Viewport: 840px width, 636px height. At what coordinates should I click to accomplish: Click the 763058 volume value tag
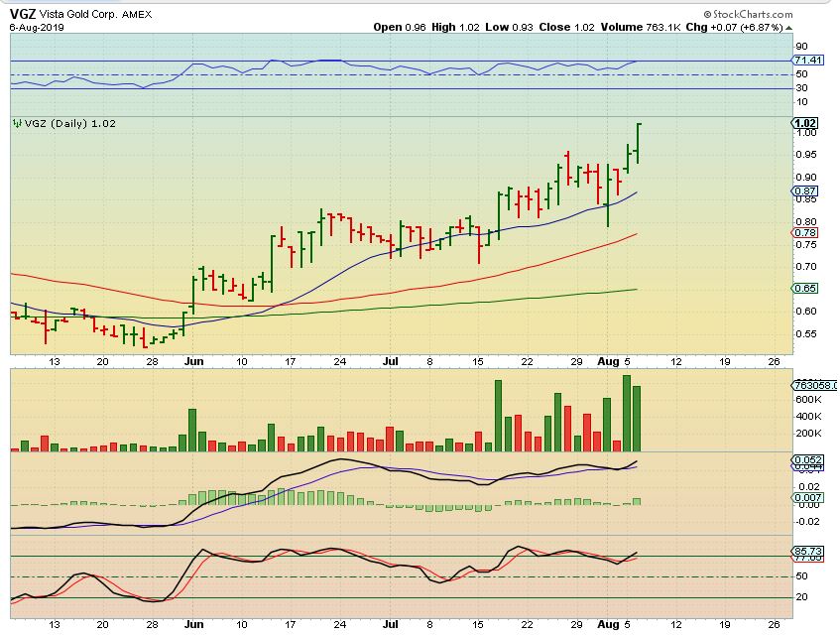click(x=814, y=385)
